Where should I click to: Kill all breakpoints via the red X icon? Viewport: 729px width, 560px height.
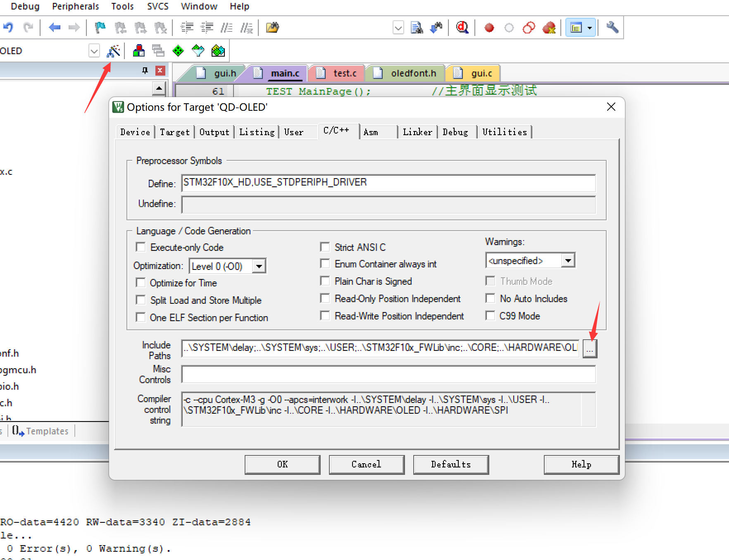point(549,27)
